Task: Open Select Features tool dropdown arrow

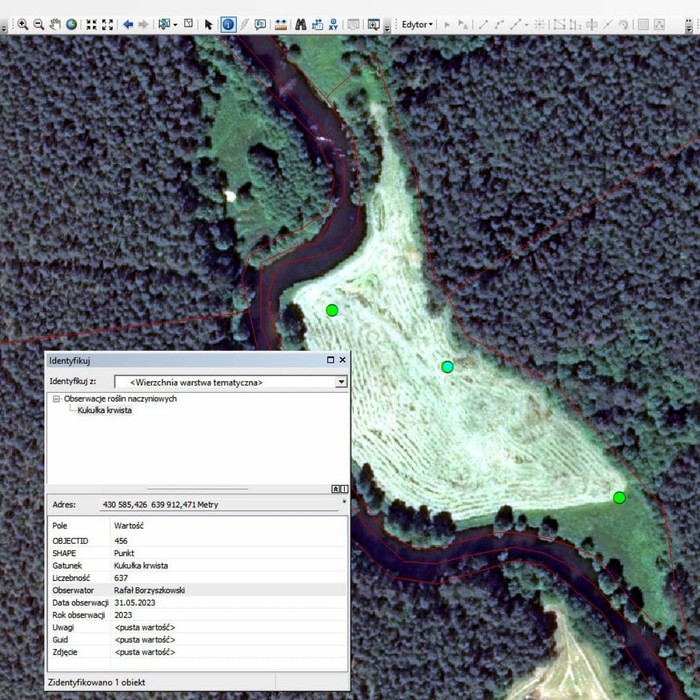Action: coord(175,24)
